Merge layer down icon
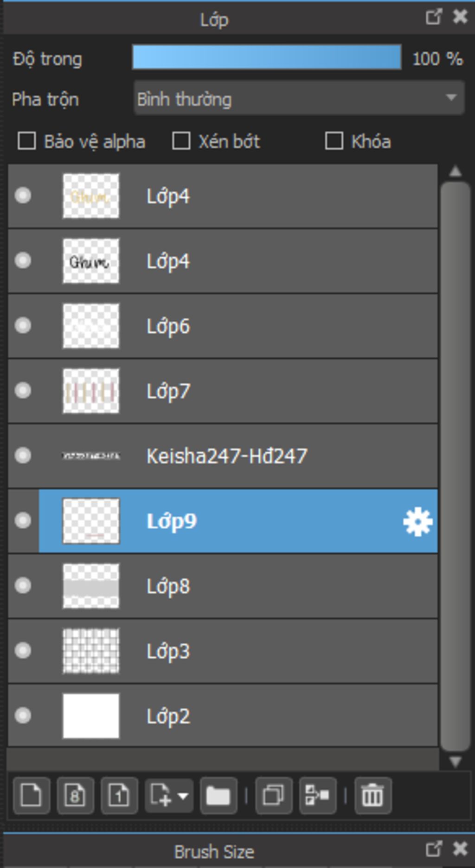 318,796
